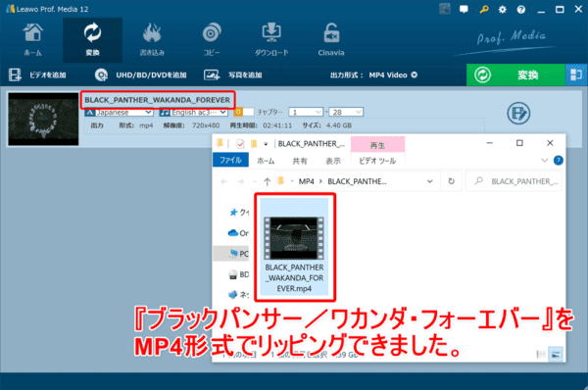The width and height of the screenshot is (588, 390).
Task: Maximize the Explorer window
Action: [x=519, y=143]
